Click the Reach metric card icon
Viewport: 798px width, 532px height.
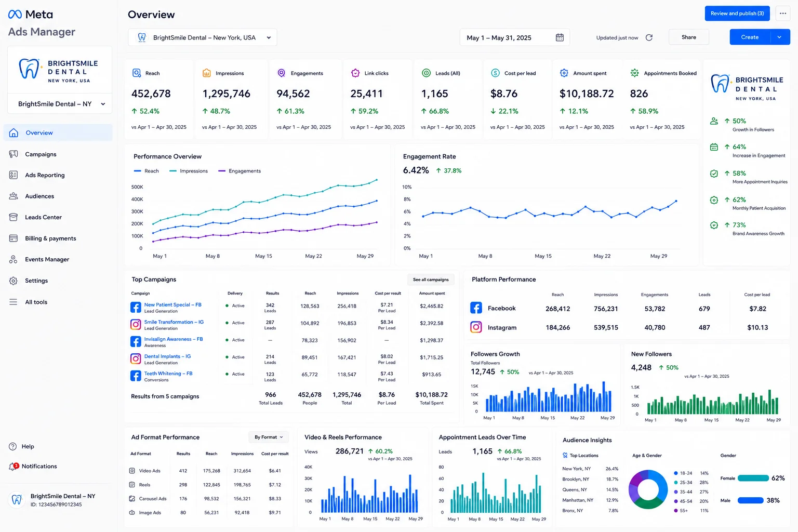(137, 73)
